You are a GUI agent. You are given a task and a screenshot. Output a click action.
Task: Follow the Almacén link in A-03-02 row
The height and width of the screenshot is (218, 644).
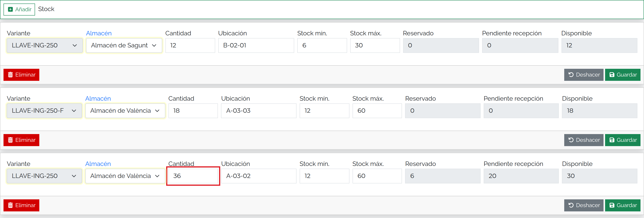[98, 164]
